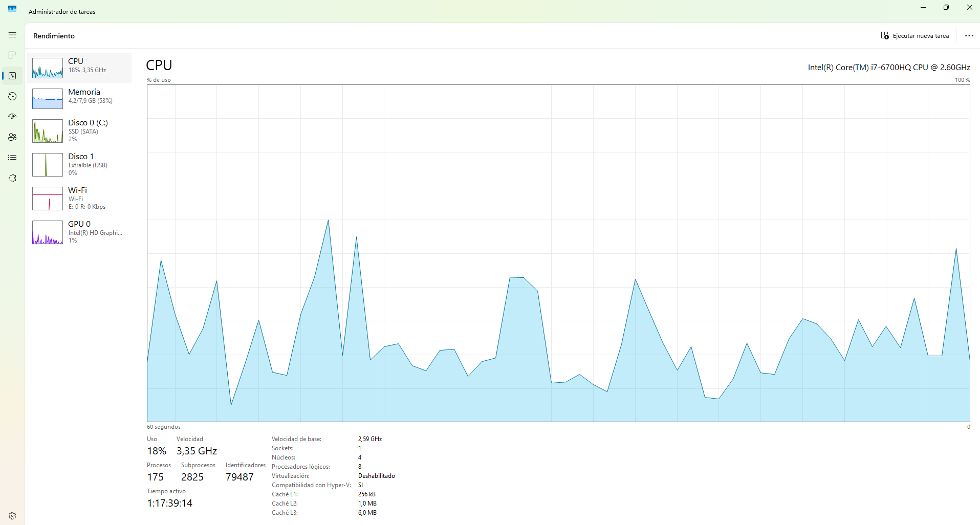This screenshot has width=980, height=525.
Task: Open the Procesos page icon
Action: (12, 55)
